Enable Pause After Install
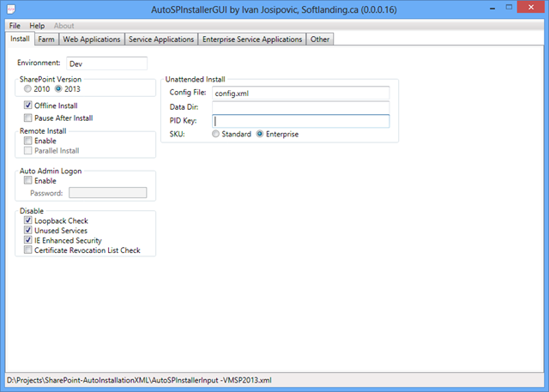Screen dimensions: 549x392 27,118
